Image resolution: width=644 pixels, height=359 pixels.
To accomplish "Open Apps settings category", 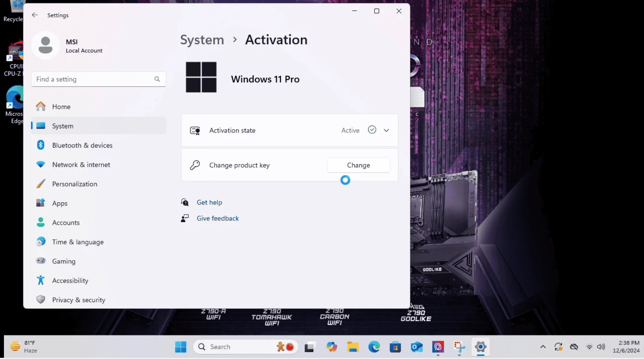I will [x=99, y=203].
